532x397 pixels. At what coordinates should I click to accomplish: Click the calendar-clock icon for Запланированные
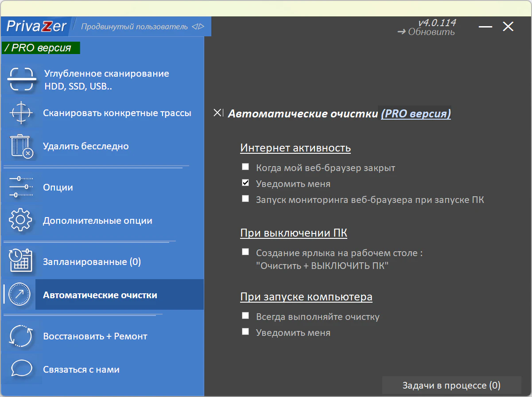coord(21,261)
